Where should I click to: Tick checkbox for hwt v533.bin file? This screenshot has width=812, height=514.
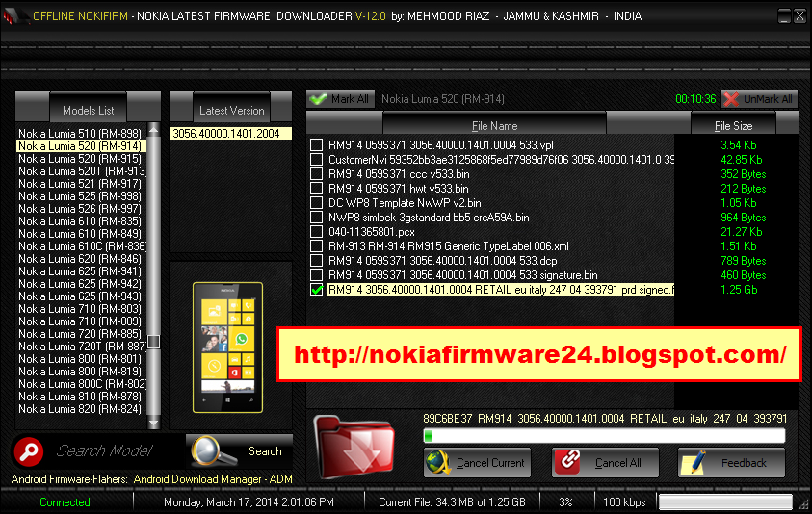[x=316, y=189]
